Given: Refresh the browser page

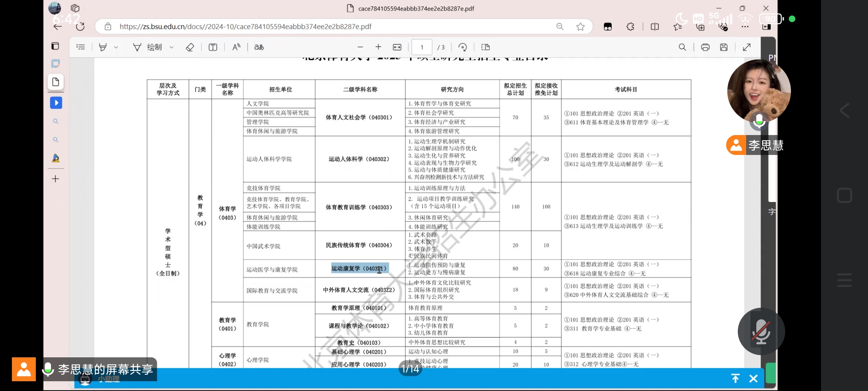Looking at the screenshot, I should point(80,26).
